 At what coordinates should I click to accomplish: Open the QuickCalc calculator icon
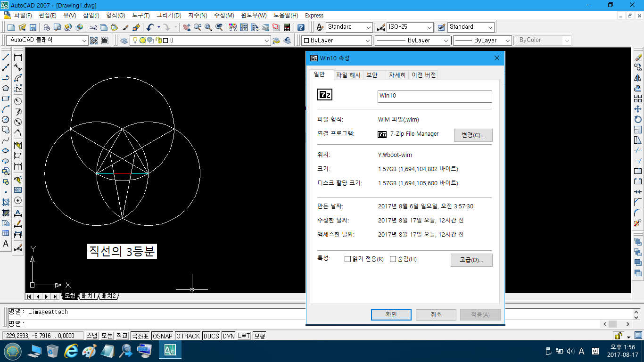[287, 27]
